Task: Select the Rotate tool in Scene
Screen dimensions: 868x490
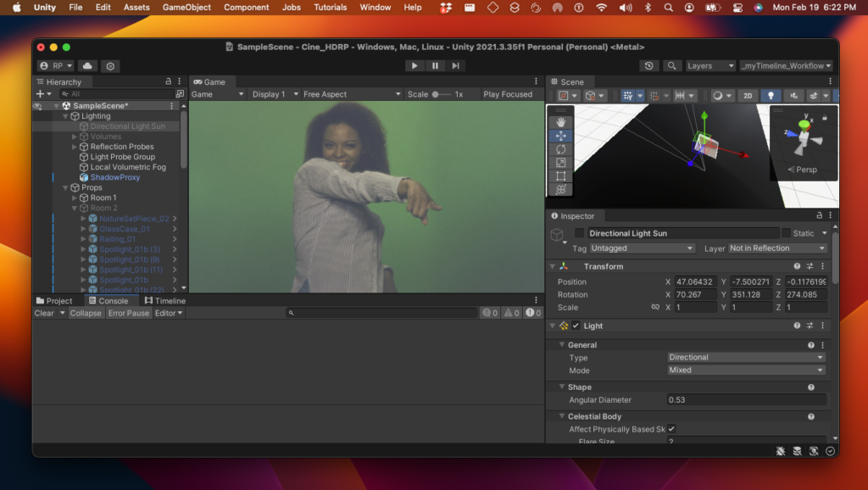Action: (561, 149)
